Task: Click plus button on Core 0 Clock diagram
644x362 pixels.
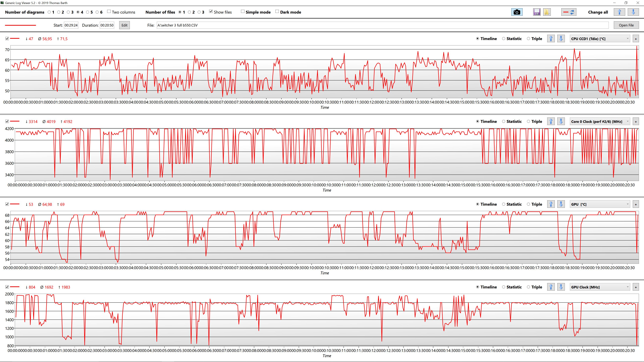Action: [636, 121]
